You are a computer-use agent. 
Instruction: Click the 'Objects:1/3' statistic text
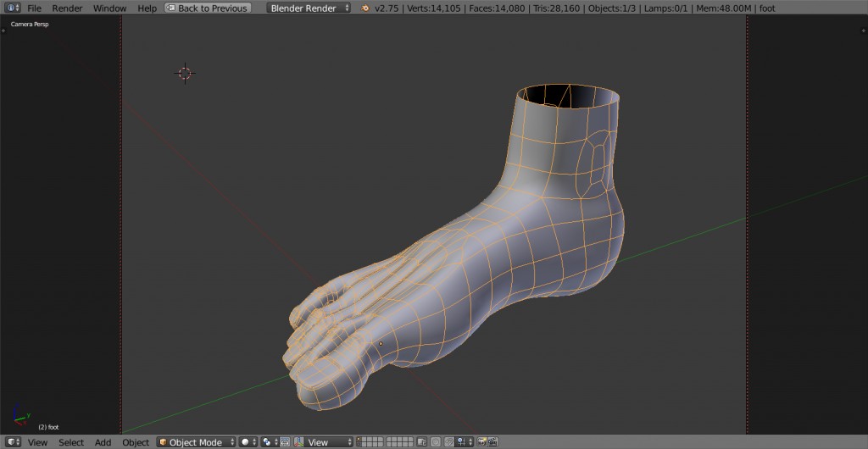(x=614, y=8)
